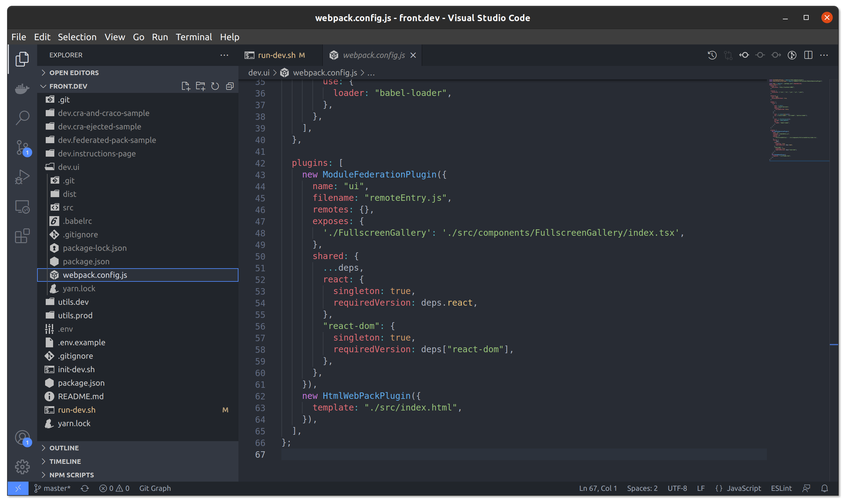
Task: Open the Search view in activity bar
Action: pos(22,118)
